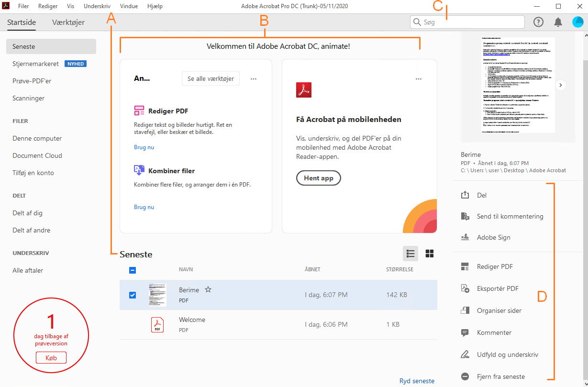Open the Rediger menu
588x387 pixels.
[48, 6]
